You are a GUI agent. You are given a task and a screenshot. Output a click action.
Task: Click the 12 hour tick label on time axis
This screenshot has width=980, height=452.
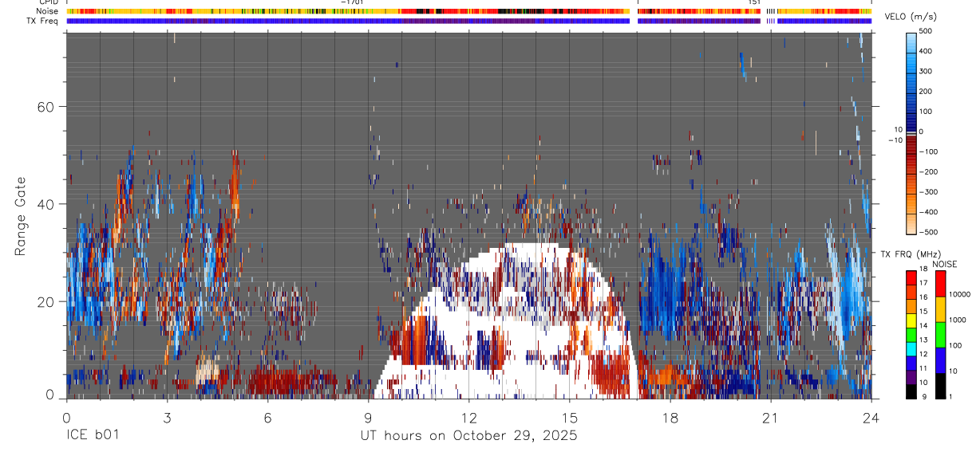pos(469,418)
